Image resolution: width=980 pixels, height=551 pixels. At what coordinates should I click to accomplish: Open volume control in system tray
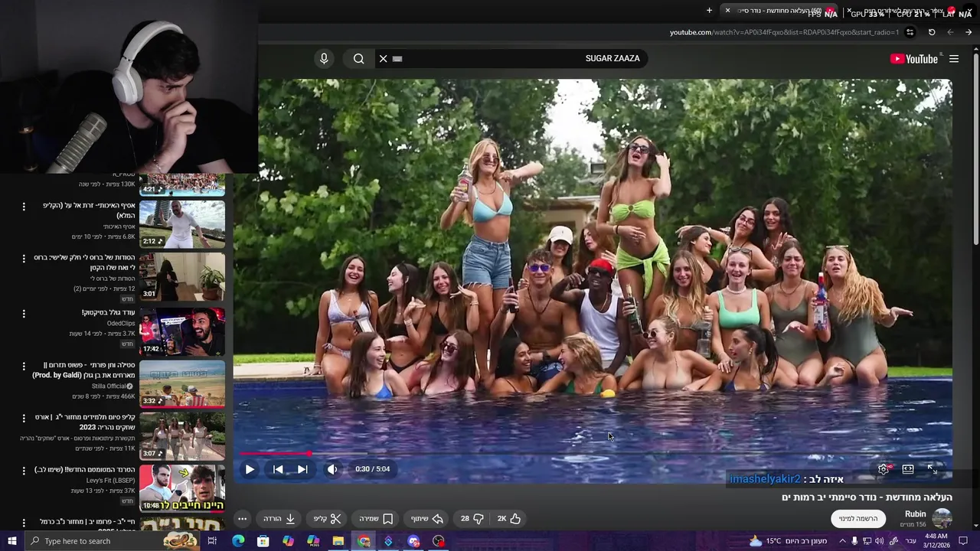tap(880, 541)
